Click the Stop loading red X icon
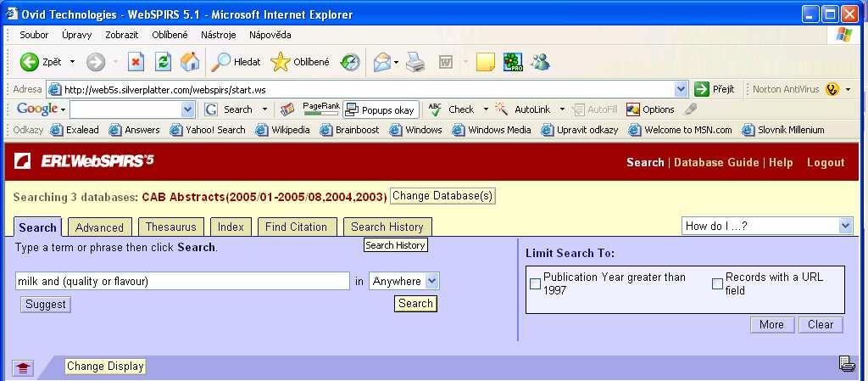Viewport: 868px width, 381px height. click(x=136, y=62)
